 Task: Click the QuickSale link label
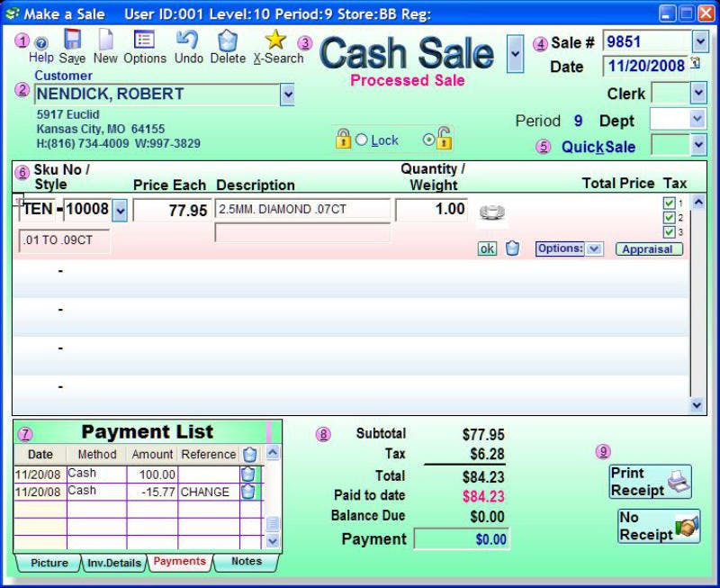pos(598,147)
